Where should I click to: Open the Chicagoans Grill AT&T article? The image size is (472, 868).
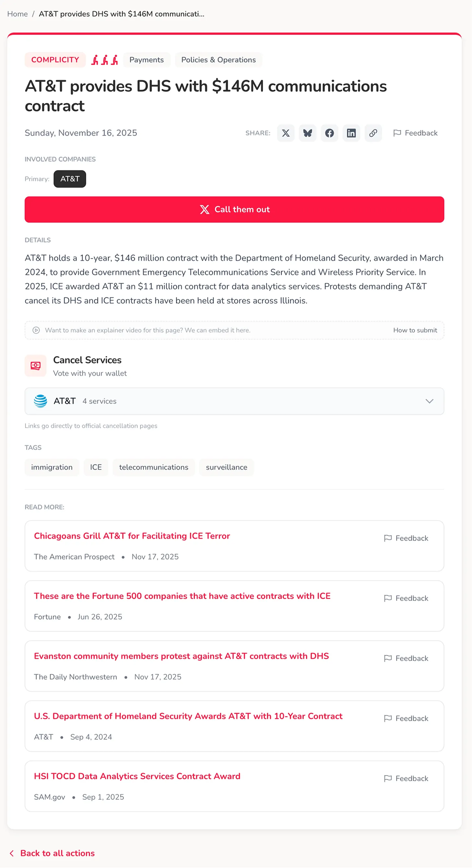tap(132, 536)
